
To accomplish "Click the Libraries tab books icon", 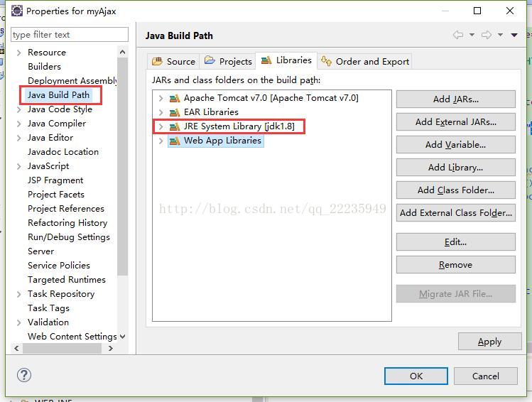I will 266,60.
